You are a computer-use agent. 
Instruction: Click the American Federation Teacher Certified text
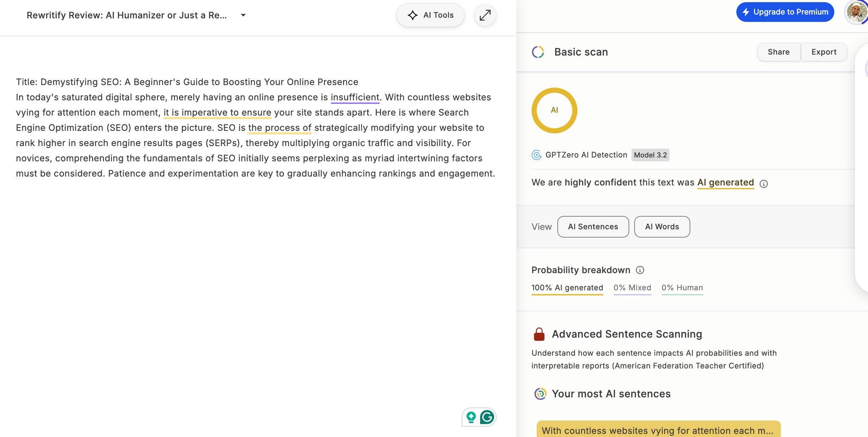point(688,366)
